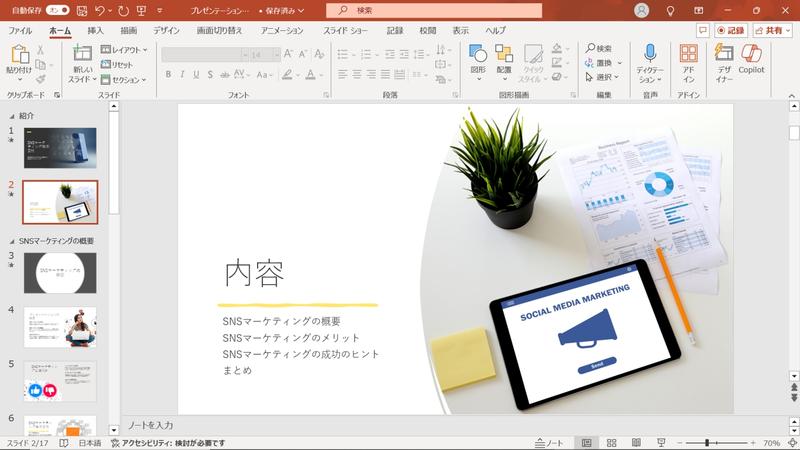Expand the Section (セクション) dropdown
Viewport: 800px width, 450px height.
tap(123, 79)
